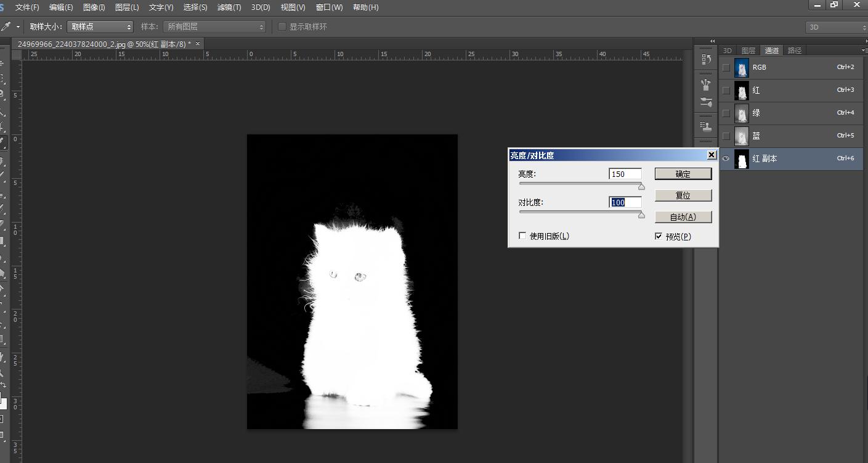868x463 pixels.
Task: Select the 红 副本 channel row
Action: 792,158
